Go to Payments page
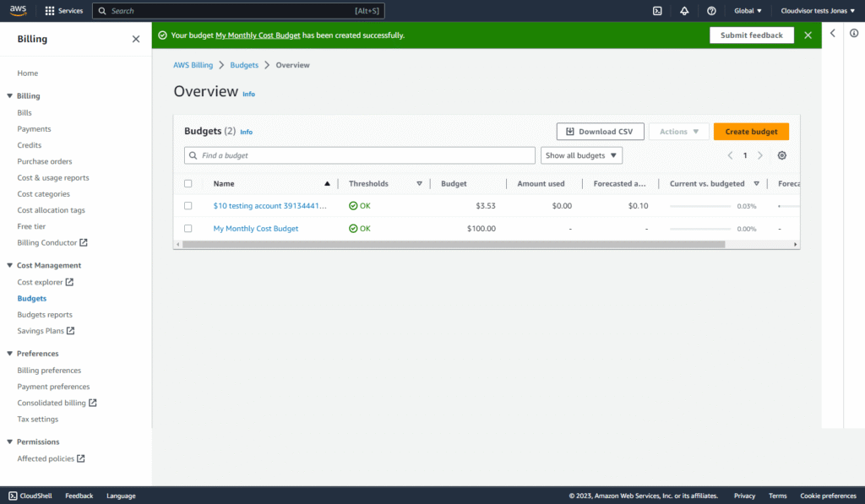The image size is (865, 504). pos(34,129)
